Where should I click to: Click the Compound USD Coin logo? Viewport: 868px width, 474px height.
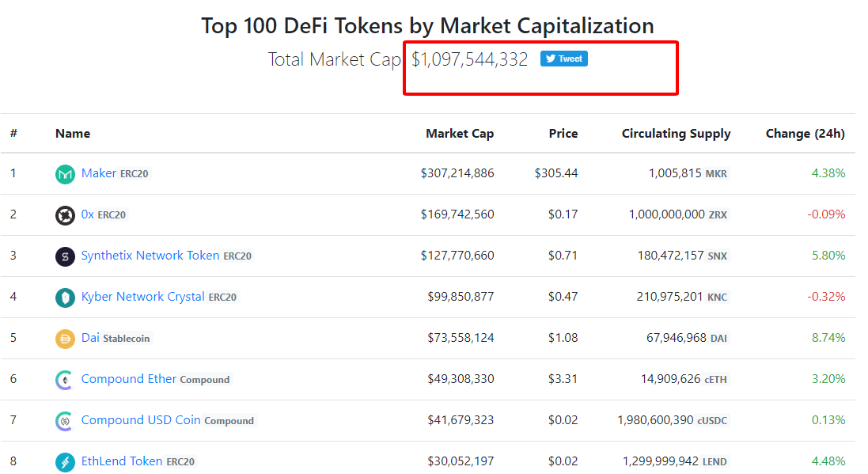click(x=65, y=421)
